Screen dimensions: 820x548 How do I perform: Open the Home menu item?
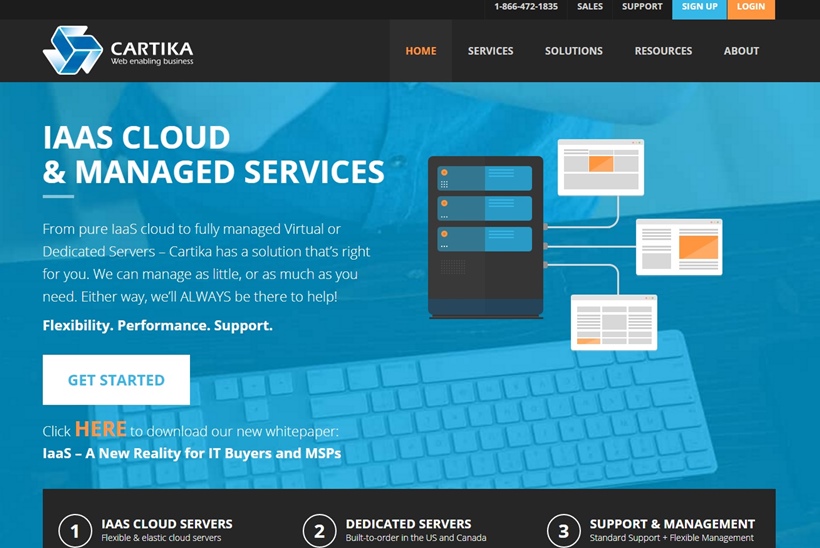tap(421, 51)
